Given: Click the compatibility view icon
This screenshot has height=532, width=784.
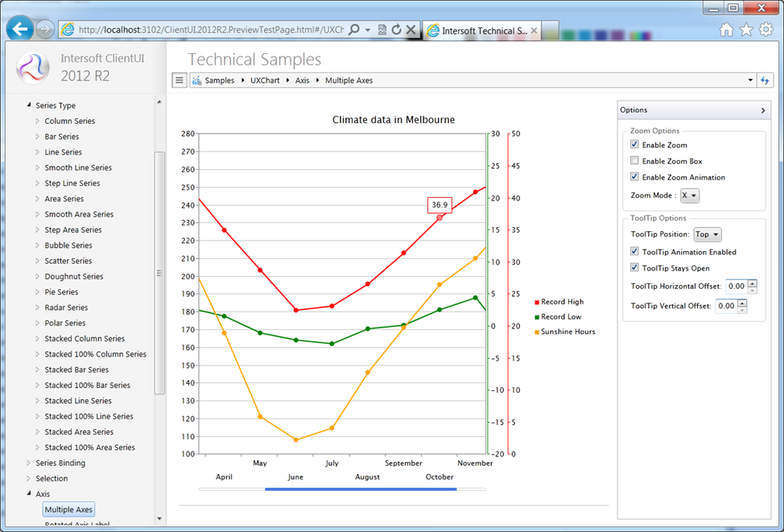Looking at the screenshot, I should point(382,30).
